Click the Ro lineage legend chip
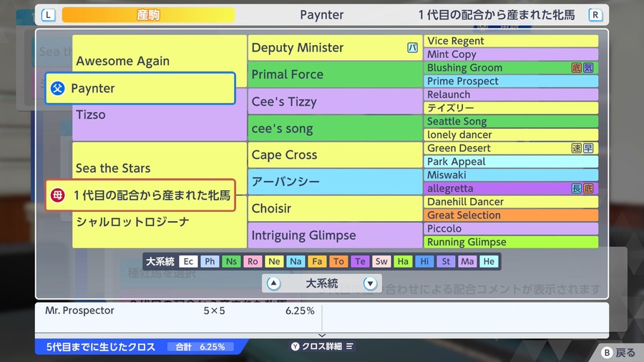Screen dimensions: 644x362 pos(253,261)
